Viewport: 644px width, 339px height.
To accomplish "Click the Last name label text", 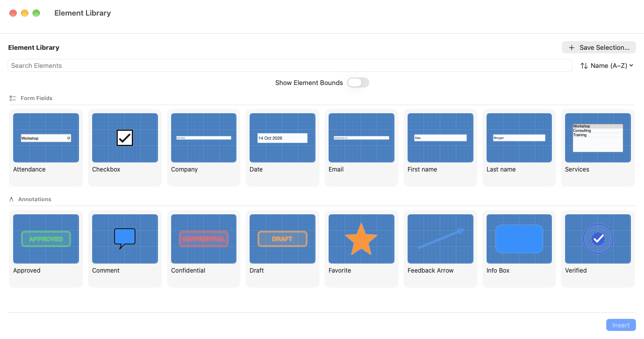I will pyautogui.click(x=501, y=169).
